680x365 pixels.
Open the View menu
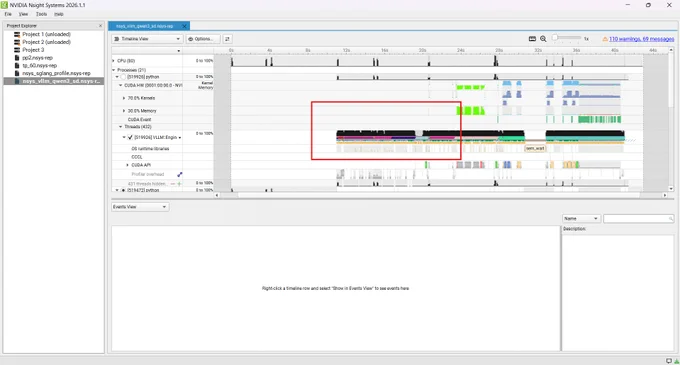tap(23, 14)
